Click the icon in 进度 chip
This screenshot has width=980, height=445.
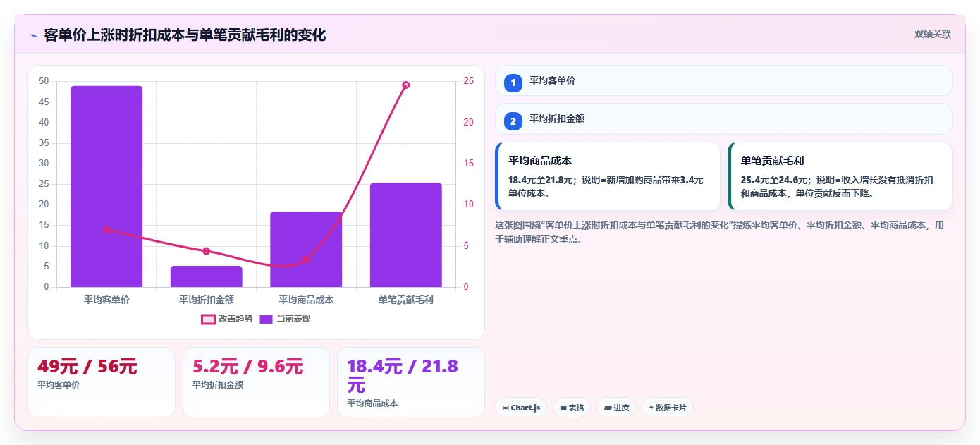pos(608,408)
